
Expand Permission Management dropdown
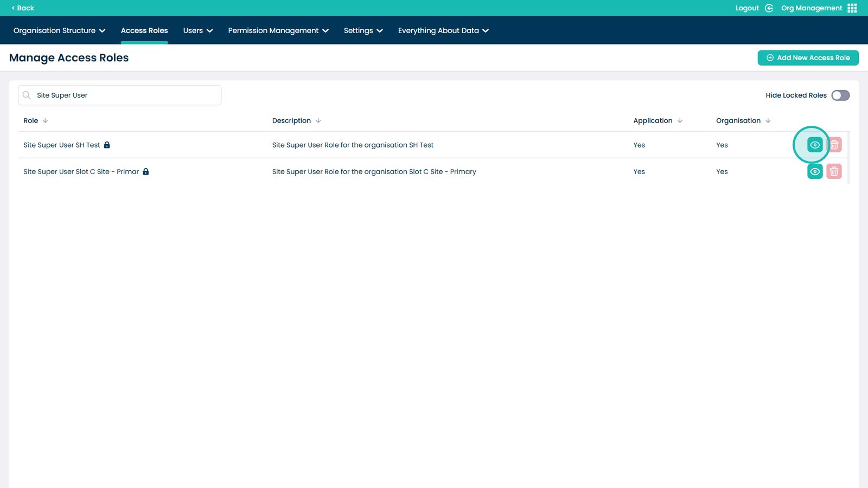278,30
